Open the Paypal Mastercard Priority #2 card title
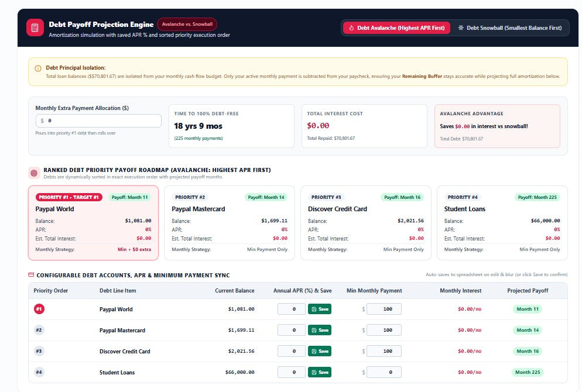The width and height of the screenshot is (582, 392). 198,209
